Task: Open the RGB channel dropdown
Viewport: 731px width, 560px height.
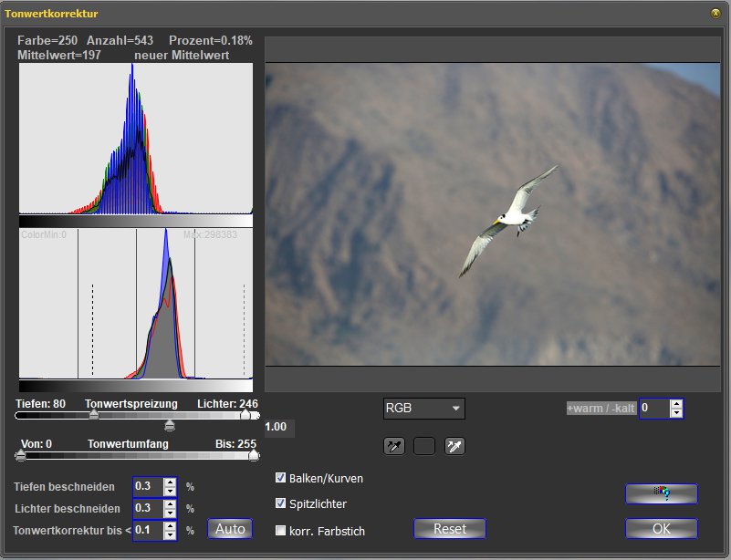Action: coord(424,409)
